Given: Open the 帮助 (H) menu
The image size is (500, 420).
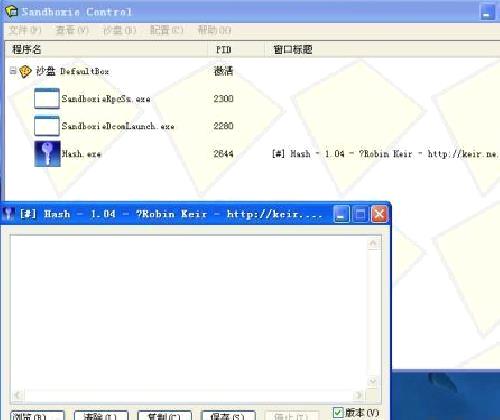Looking at the screenshot, I should click(214, 30).
